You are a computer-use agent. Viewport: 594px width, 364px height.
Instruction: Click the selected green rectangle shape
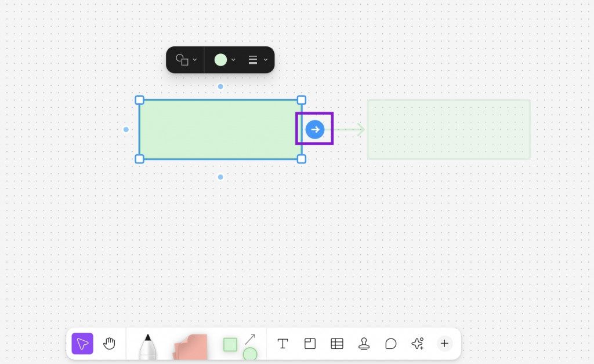click(x=220, y=129)
